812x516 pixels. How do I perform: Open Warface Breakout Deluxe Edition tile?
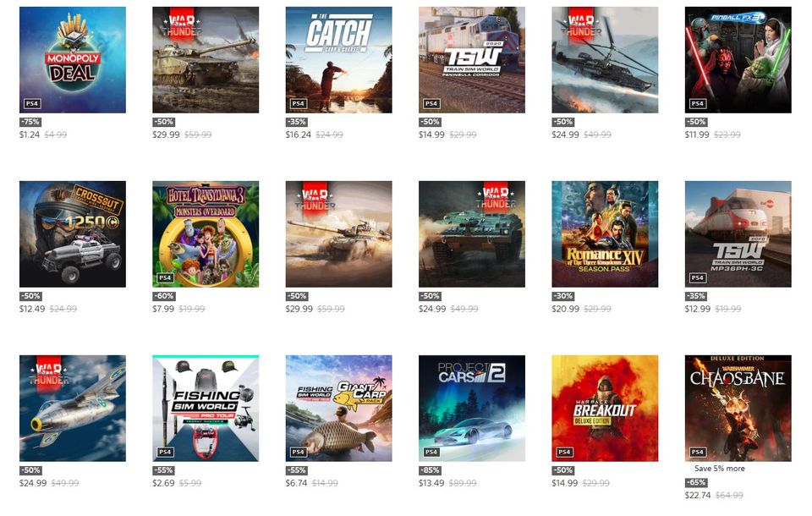[x=605, y=409]
